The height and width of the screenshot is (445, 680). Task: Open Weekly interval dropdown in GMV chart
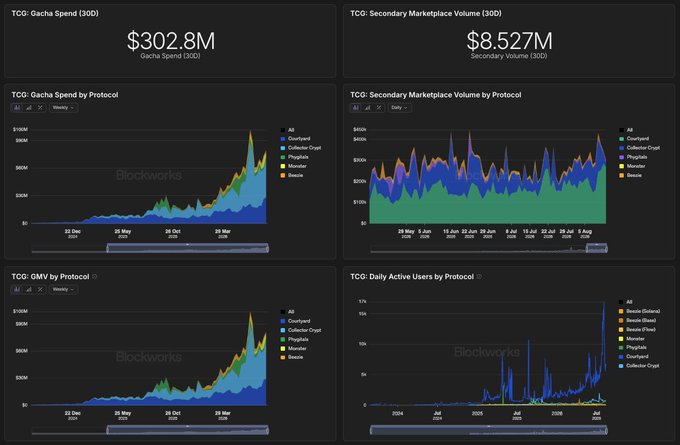(x=63, y=289)
